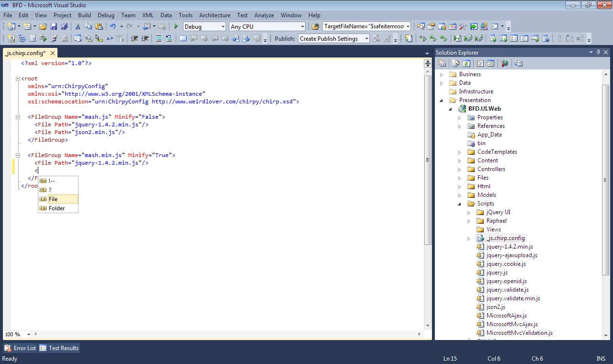The width and height of the screenshot is (613, 364).
Task: Close the _js.chirp.config tab
Action: 52,53
